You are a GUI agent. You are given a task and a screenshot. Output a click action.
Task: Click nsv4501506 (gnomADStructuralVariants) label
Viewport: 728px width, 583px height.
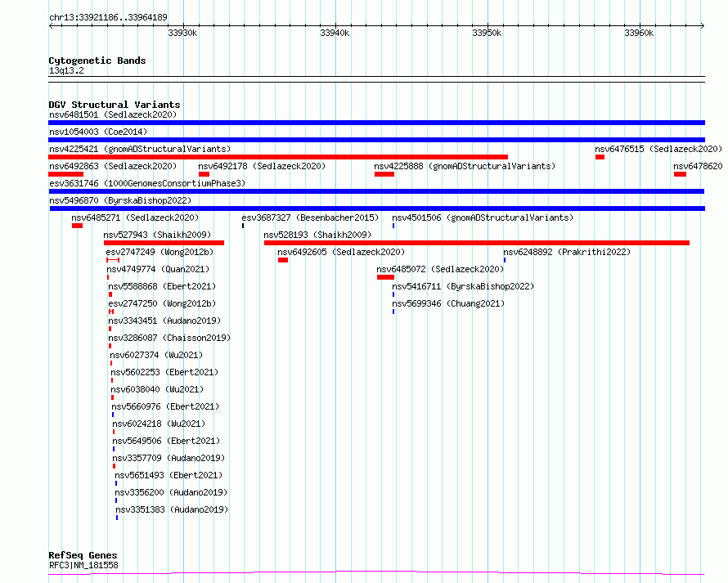(x=483, y=218)
